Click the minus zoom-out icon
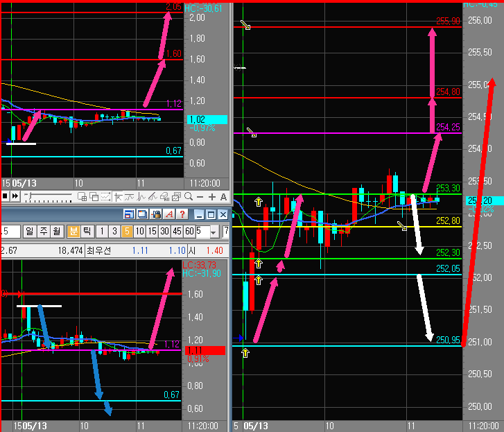504x432 pixels. pos(200,197)
